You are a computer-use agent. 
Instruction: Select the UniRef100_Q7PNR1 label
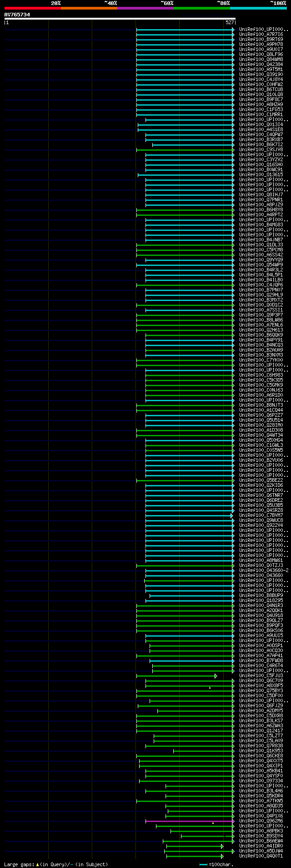tap(261, 199)
